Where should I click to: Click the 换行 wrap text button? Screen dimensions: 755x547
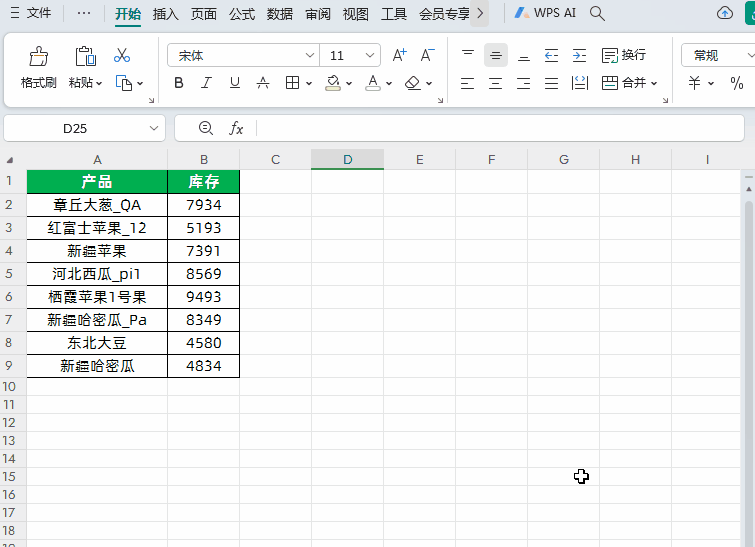pyautogui.click(x=623, y=55)
